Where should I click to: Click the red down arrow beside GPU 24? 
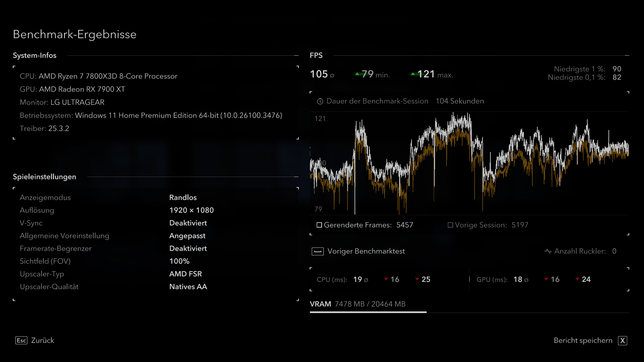tap(577, 279)
